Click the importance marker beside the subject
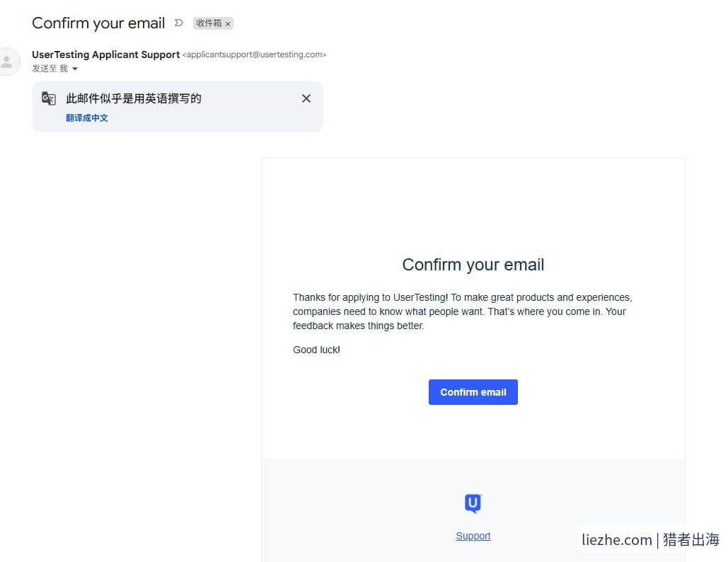728x562 pixels. (179, 23)
